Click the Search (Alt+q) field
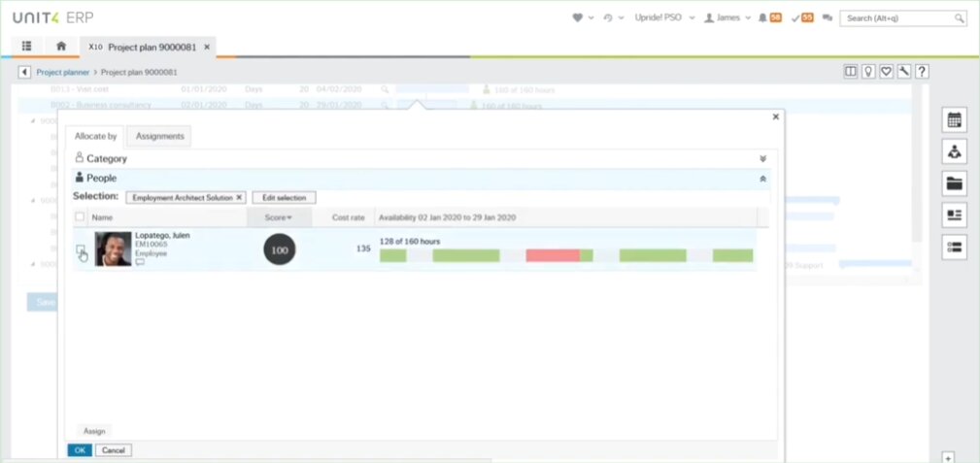Image resolution: width=980 pixels, height=463 pixels. 902,17
